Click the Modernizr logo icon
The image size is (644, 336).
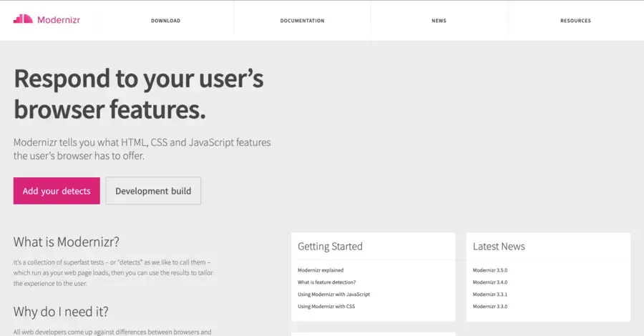coord(23,19)
